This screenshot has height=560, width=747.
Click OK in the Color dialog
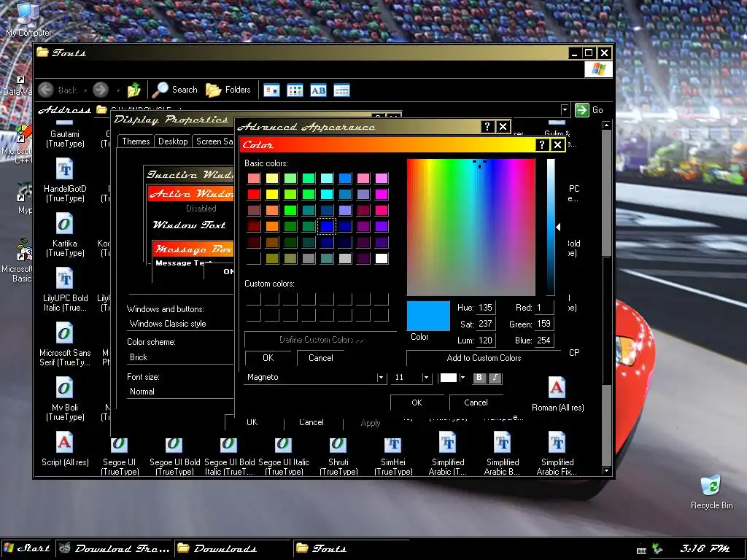point(268,357)
